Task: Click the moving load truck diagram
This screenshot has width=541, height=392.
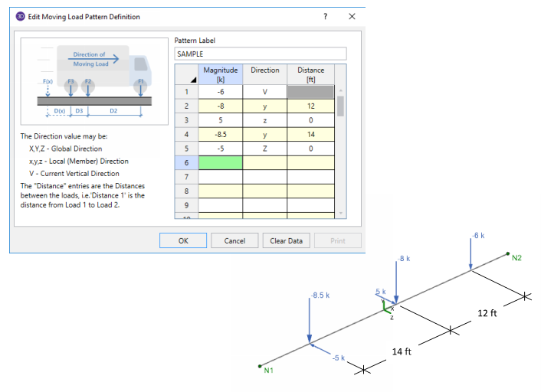Action: 93,82
